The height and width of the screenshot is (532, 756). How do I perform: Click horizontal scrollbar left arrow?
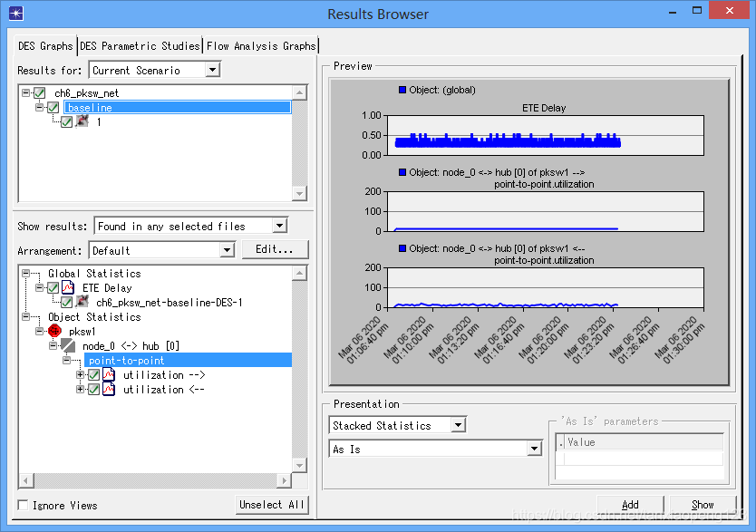(26, 480)
